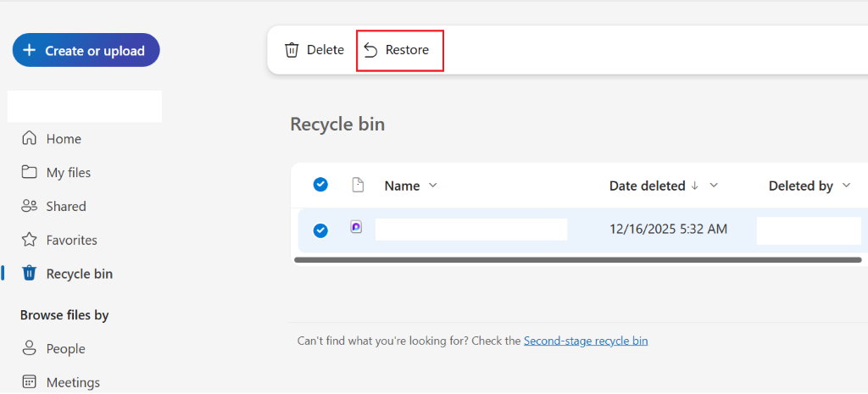
Task: Go to My files in navigation
Action: 68,172
